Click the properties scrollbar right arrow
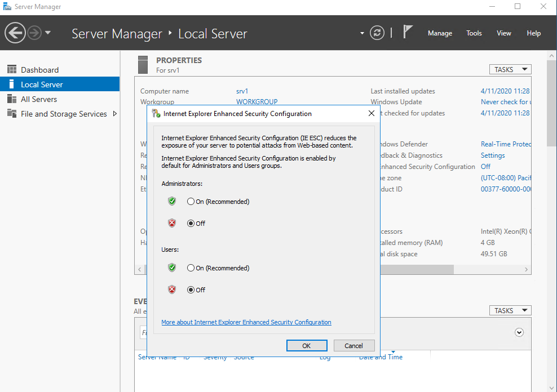Image resolution: width=557 pixels, height=392 pixels. coord(526,270)
